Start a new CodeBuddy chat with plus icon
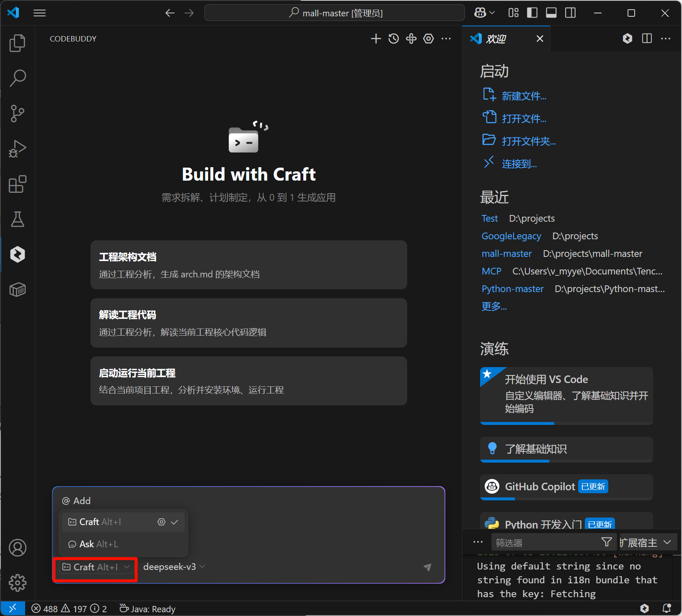 376,39
